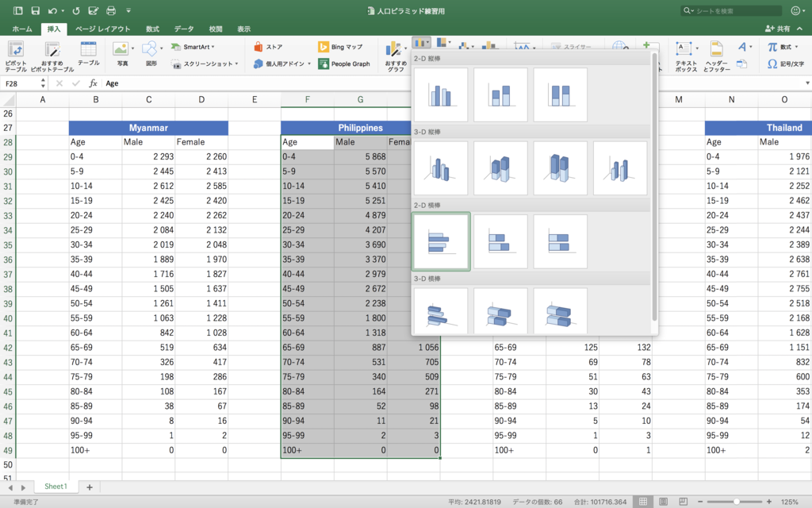Switch to page break preview icon
Image resolution: width=812 pixels, height=508 pixels.
[x=683, y=502]
